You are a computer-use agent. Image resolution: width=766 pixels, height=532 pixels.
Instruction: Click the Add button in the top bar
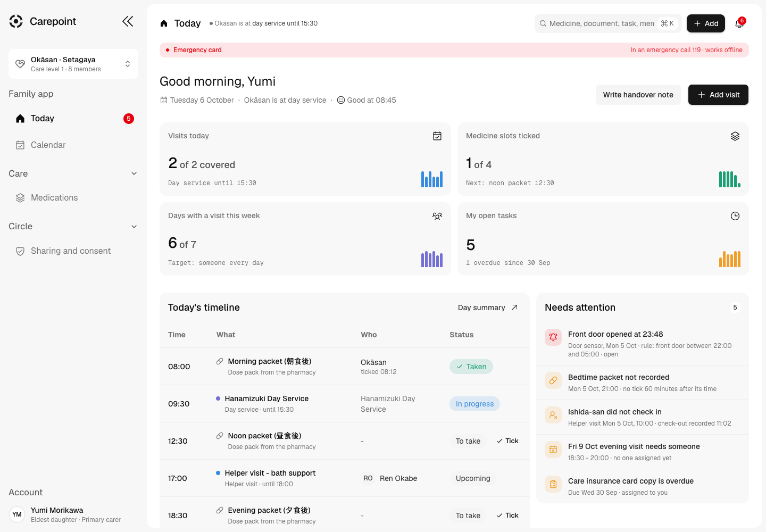tap(706, 23)
